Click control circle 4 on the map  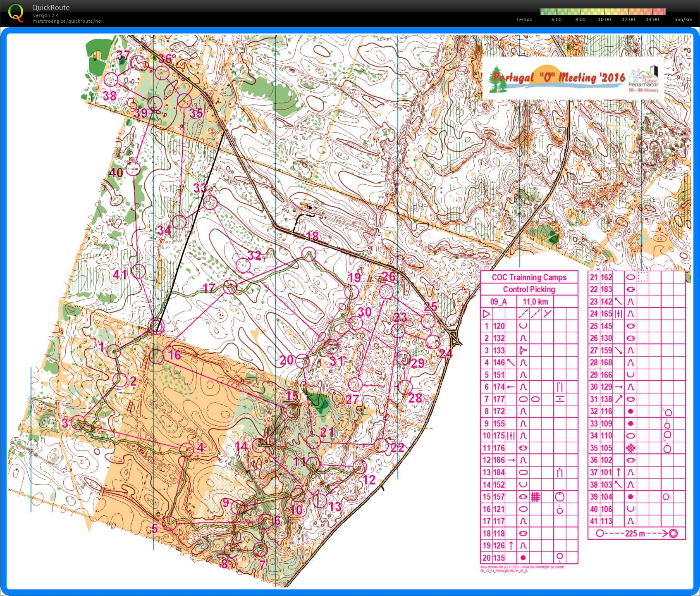point(186,450)
